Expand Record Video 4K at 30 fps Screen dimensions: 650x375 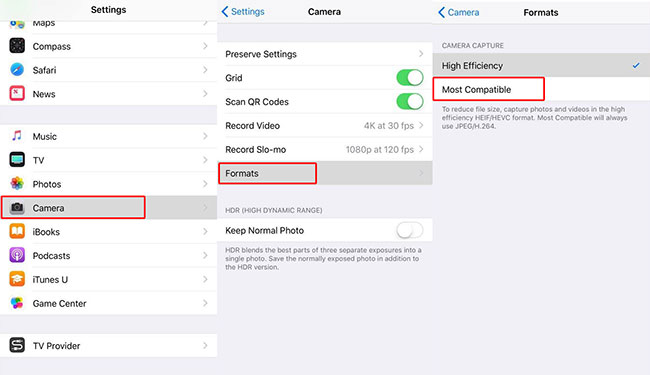(325, 126)
